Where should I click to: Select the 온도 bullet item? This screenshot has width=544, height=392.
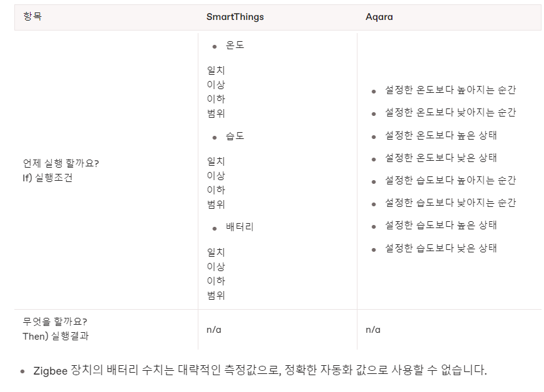coord(235,45)
